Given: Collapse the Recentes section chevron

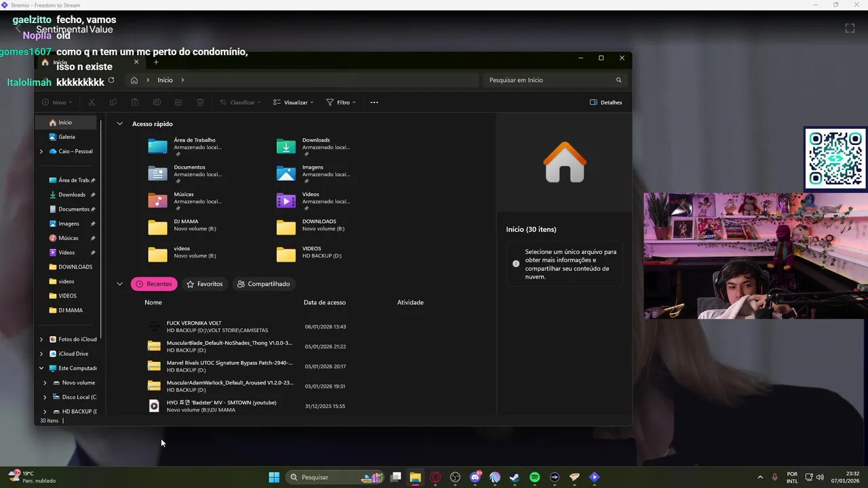Looking at the screenshot, I should click(120, 284).
